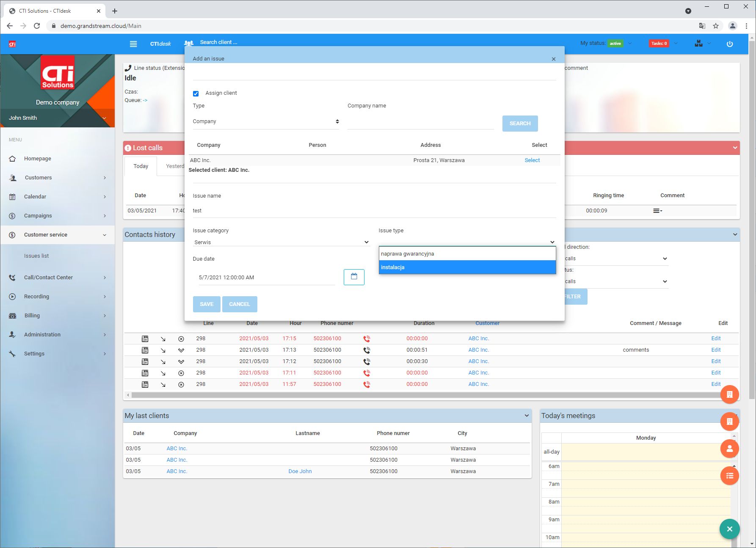Toggle the Assign client checkbox
This screenshot has width=756, height=548.
click(x=196, y=94)
